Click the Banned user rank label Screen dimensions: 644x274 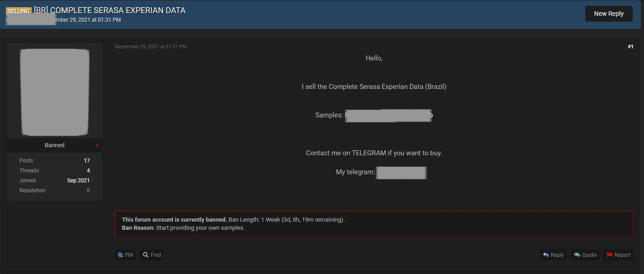(54, 145)
